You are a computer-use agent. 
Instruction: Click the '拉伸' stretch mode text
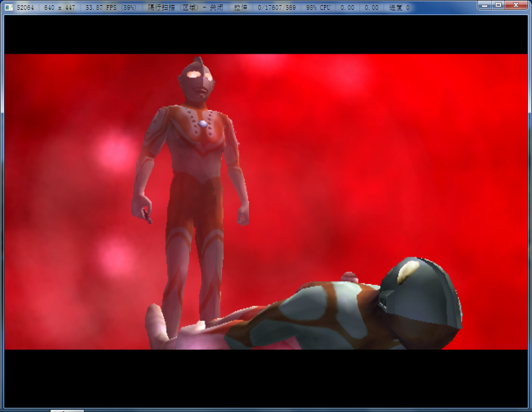tap(240, 7)
